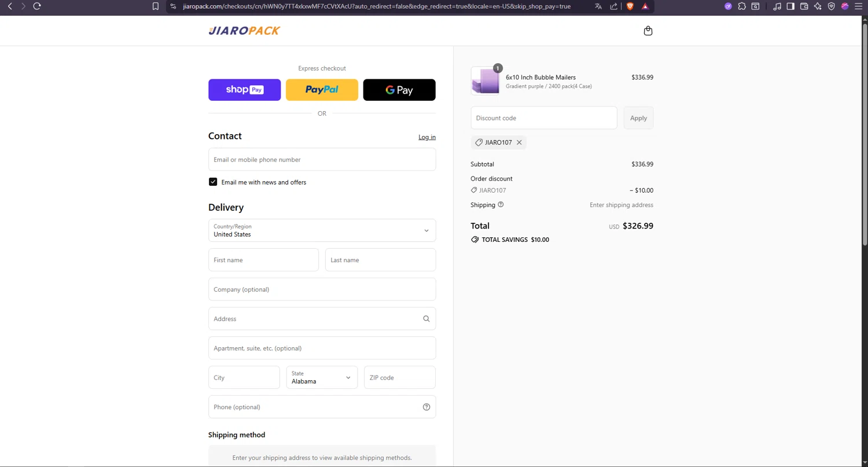Open the extensions puzzle icon

[742, 6]
